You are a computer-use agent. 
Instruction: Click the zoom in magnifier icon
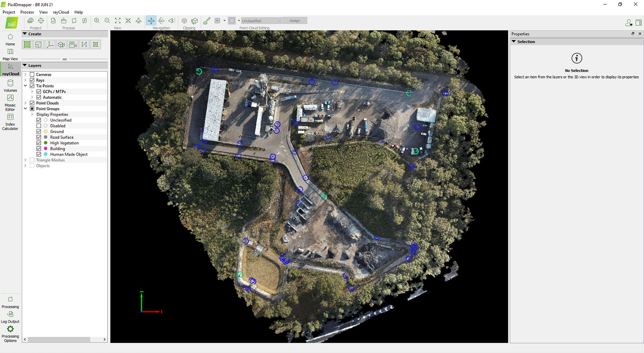pos(97,21)
